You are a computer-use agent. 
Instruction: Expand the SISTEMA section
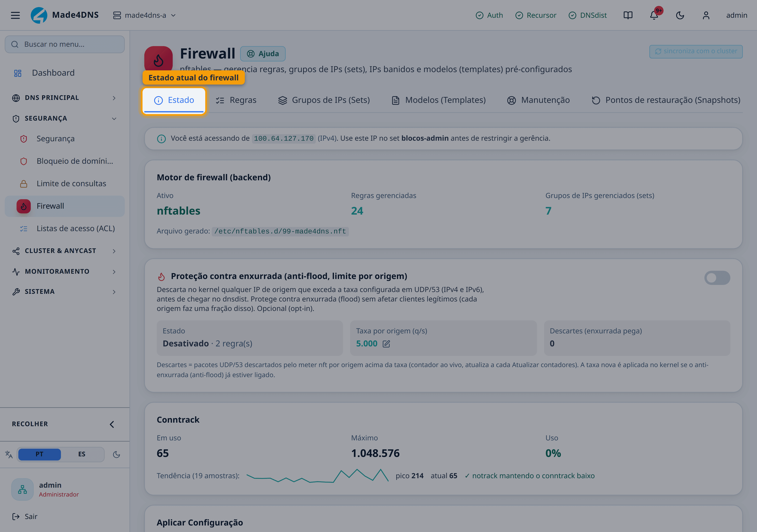pyautogui.click(x=65, y=292)
